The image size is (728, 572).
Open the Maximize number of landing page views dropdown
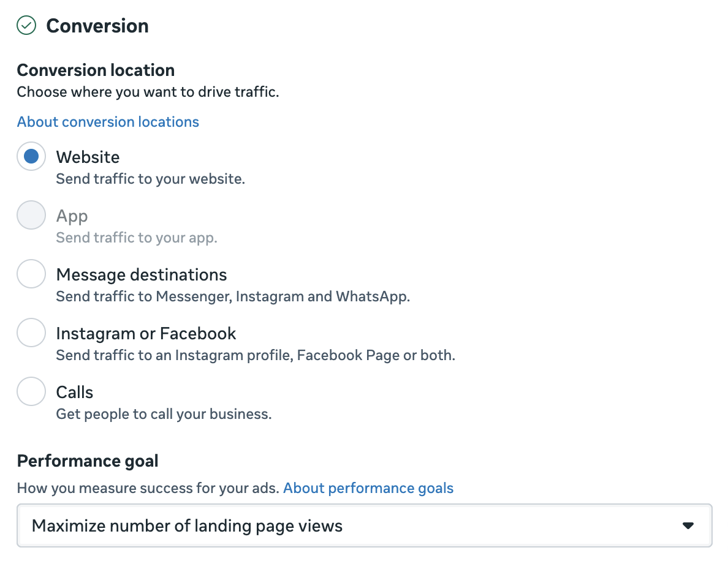click(x=364, y=525)
